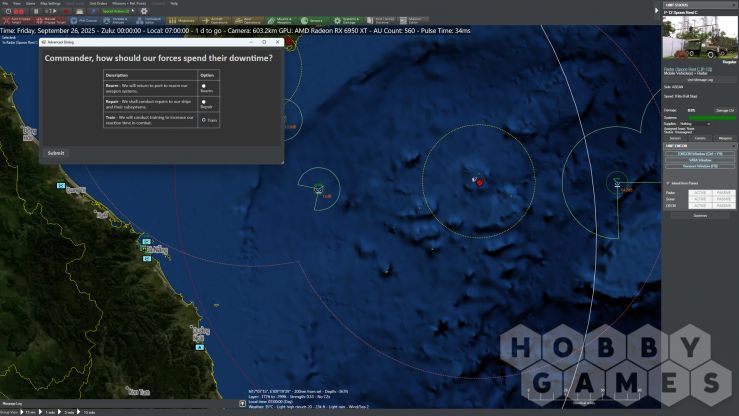Open the green speed dropdown in top toolbar
739x416 pixels.
[x=117, y=11]
